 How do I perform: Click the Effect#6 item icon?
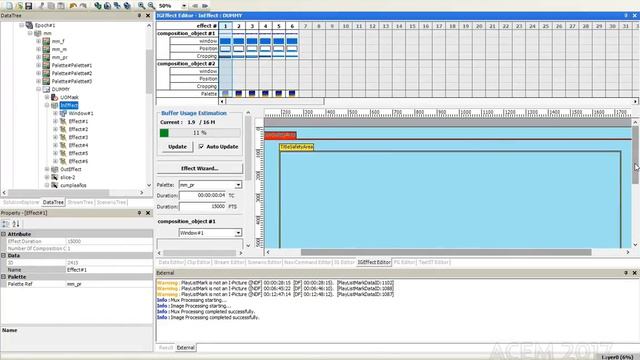pyautogui.click(x=63, y=161)
